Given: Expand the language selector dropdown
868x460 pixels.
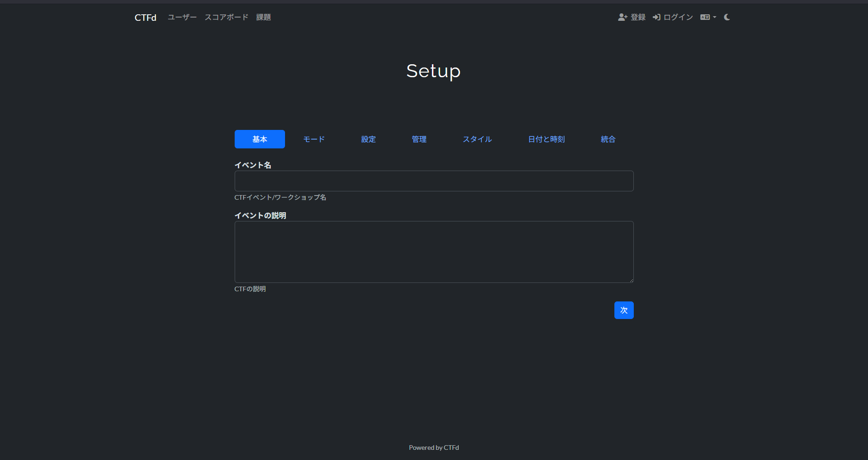Looking at the screenshot, I should pyautogui.click(x=708, y=17).
